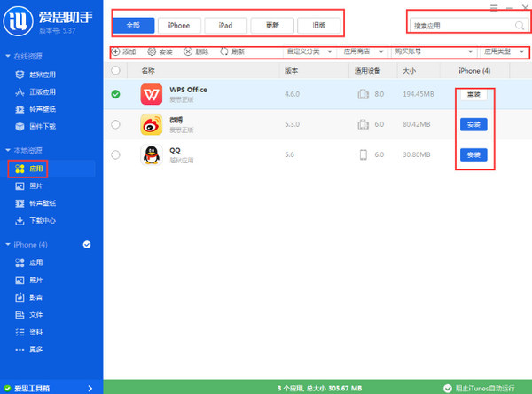Click the 重装 button for WPS Office

473,94
